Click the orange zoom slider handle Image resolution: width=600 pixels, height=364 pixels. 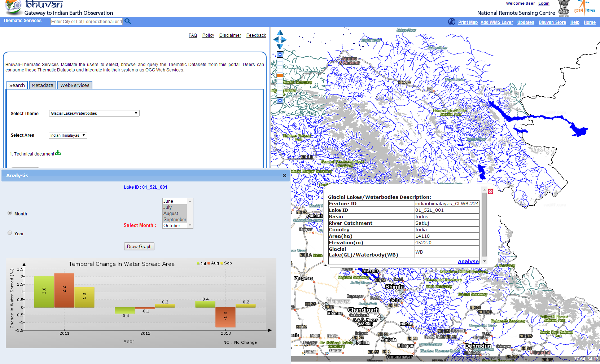[x=280, y=75]
